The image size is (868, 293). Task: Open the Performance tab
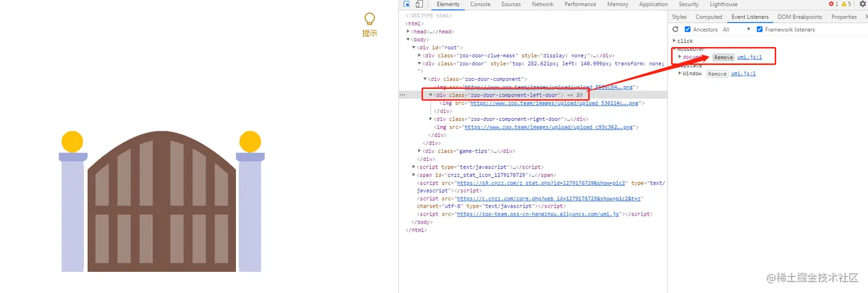pos(580,4)
